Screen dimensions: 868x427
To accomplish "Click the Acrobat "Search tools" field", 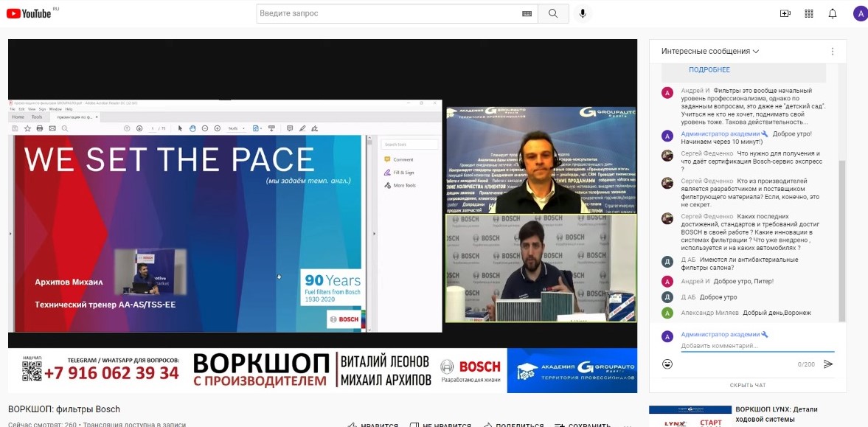I will 409,145.
